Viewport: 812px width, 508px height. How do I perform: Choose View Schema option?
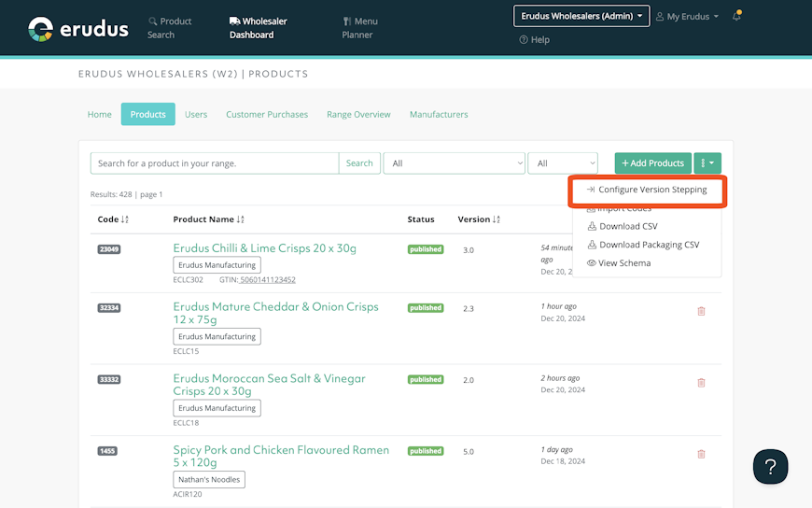point(619,263)
